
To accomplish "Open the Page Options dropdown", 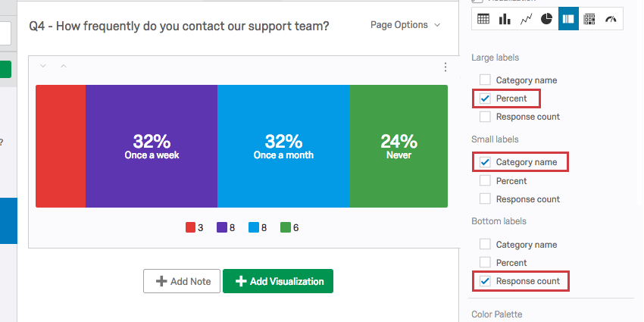I will point(405,25).
